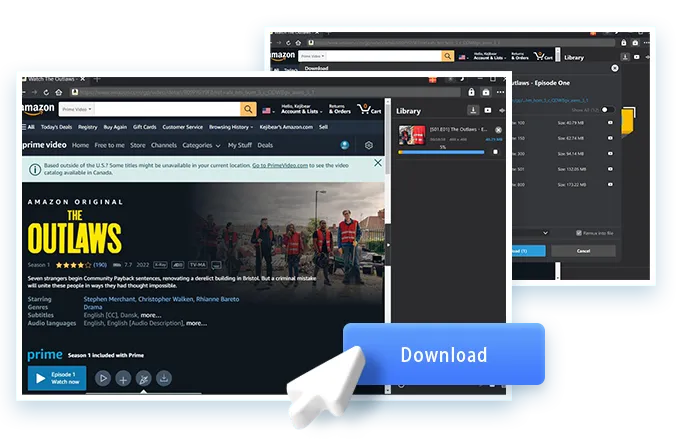
Task: Open the lock icon in front window toolbar
Action: [x=471, y=92]
